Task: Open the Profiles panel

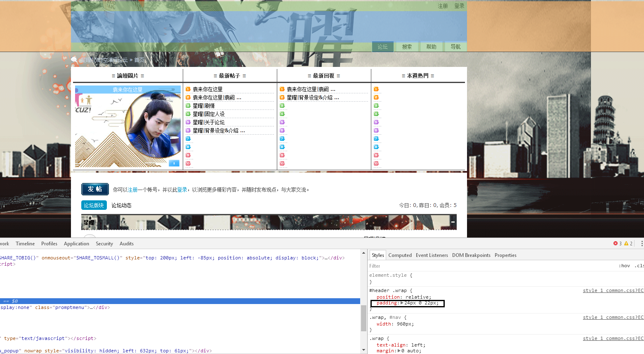Action: [x=49, y=244]
